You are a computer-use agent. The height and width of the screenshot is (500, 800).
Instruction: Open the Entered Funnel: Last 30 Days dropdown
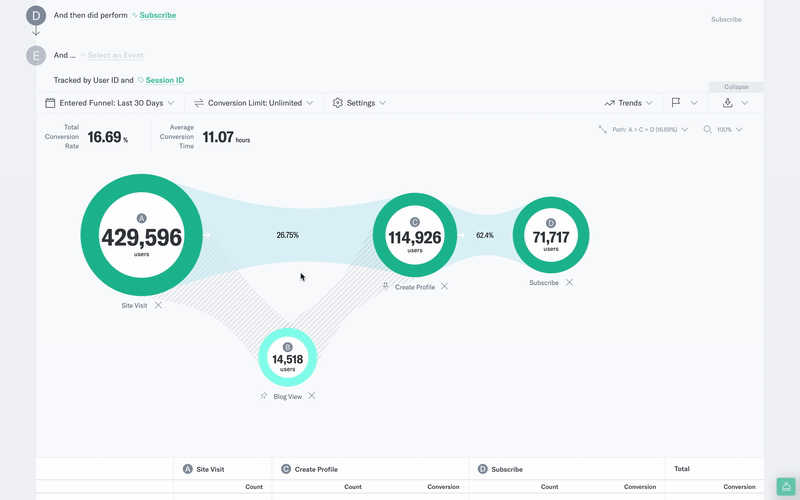click(x=110, y=103)
